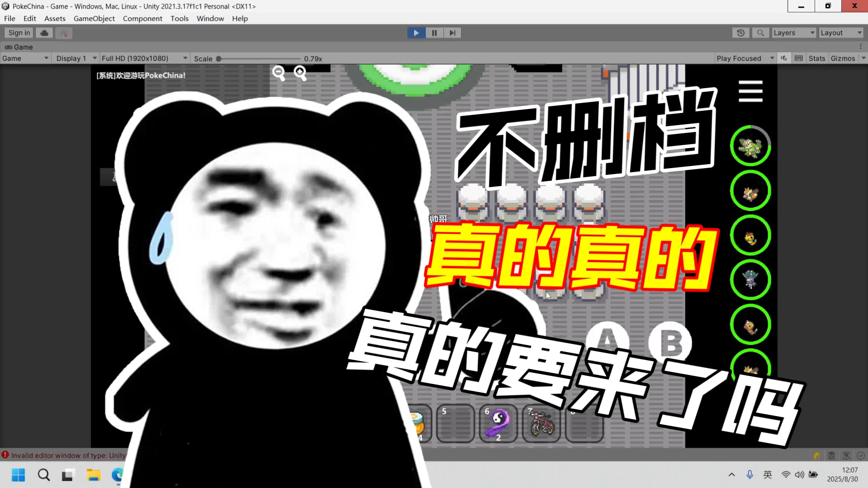The height and width of the screenshot is (488, 868).
Task: Step forward one frame
Action: coord(452,33)
